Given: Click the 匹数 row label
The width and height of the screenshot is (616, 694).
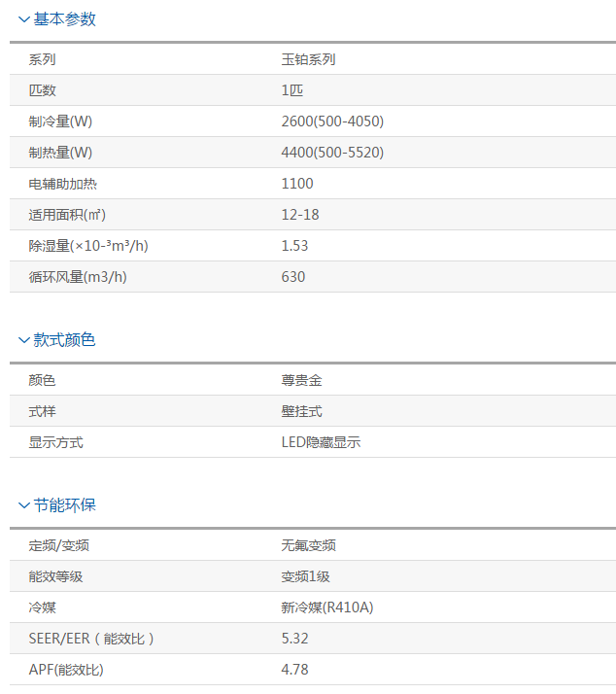Looking at the screenshot, I should (43, 90).
